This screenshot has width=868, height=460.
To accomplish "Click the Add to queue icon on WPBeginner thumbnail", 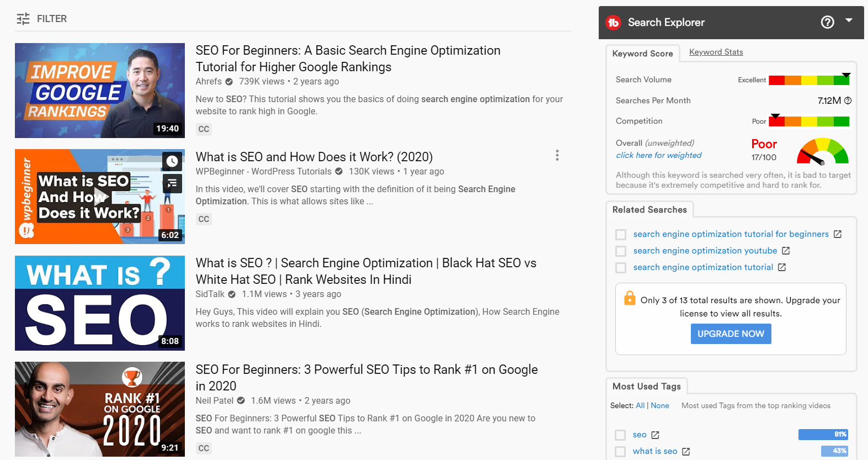I will (172, 183).
